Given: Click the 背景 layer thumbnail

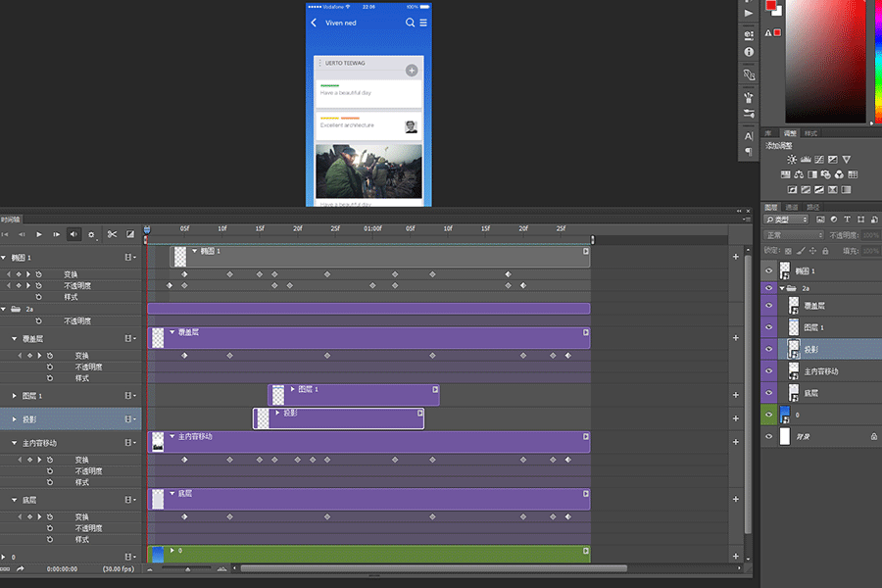Looking at the screenshot, I should [785, 436].
